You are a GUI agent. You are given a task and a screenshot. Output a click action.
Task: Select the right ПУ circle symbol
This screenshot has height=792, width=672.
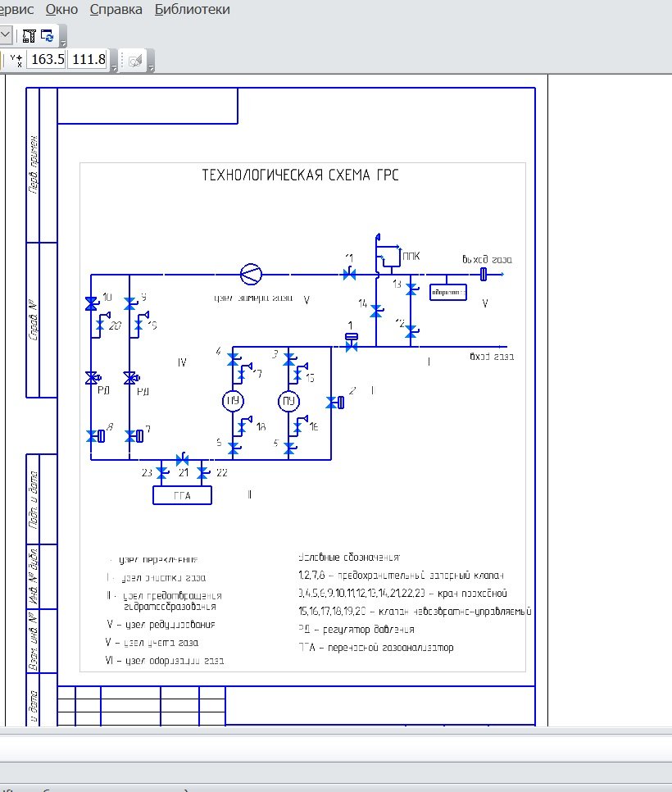point(288,401)
